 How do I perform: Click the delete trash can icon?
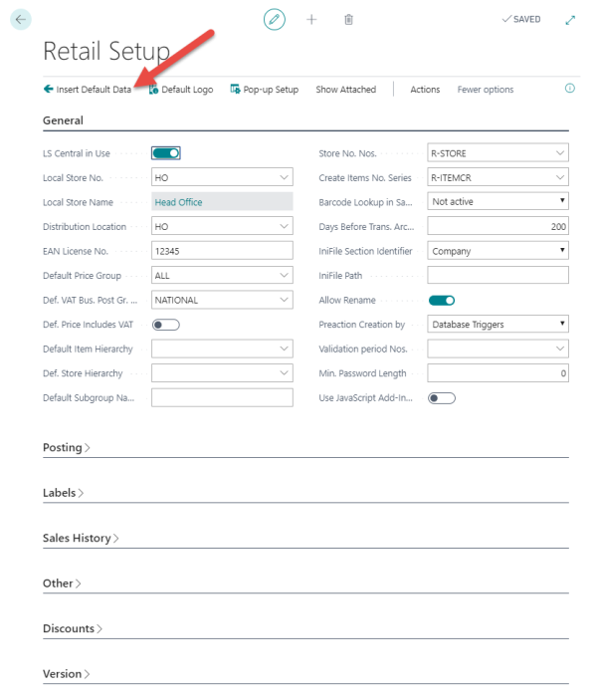[x=348, y=19]
